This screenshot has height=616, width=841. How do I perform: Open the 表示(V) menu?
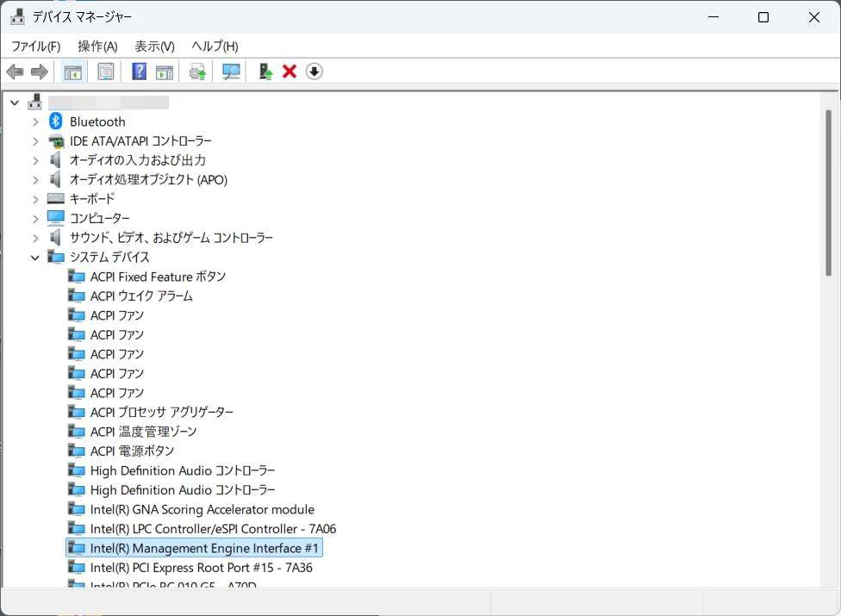tap(154, 47)
